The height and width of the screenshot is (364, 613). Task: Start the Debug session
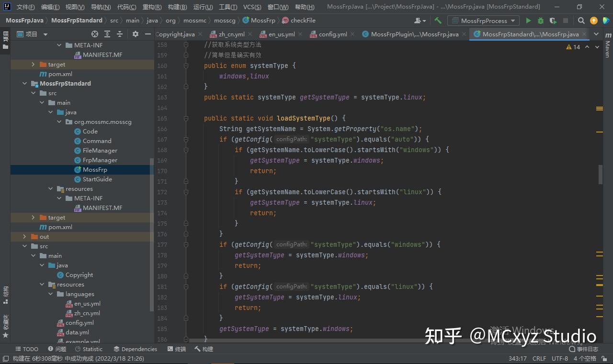(x=540, y=21)
